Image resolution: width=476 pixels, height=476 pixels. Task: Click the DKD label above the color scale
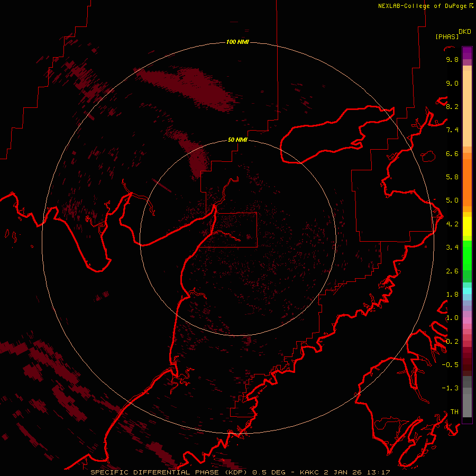[465, 32]
